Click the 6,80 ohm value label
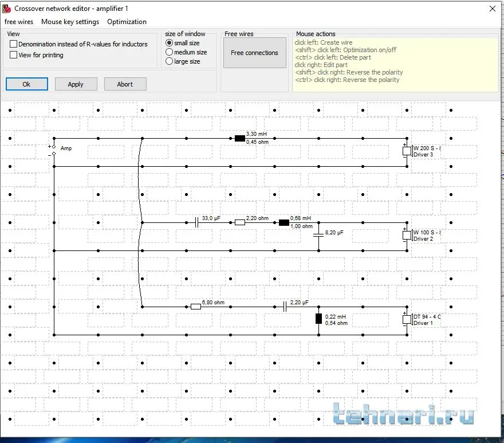 (x=213, y=303)
